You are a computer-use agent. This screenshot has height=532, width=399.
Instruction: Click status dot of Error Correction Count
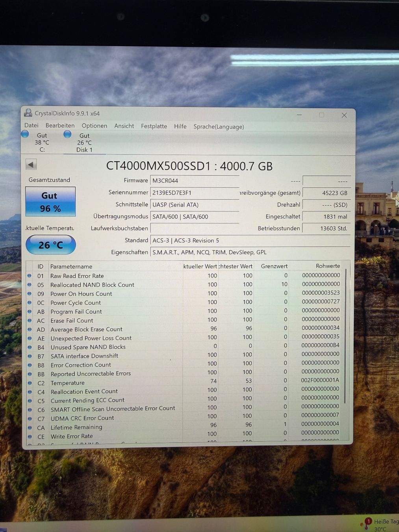(30, 365)
